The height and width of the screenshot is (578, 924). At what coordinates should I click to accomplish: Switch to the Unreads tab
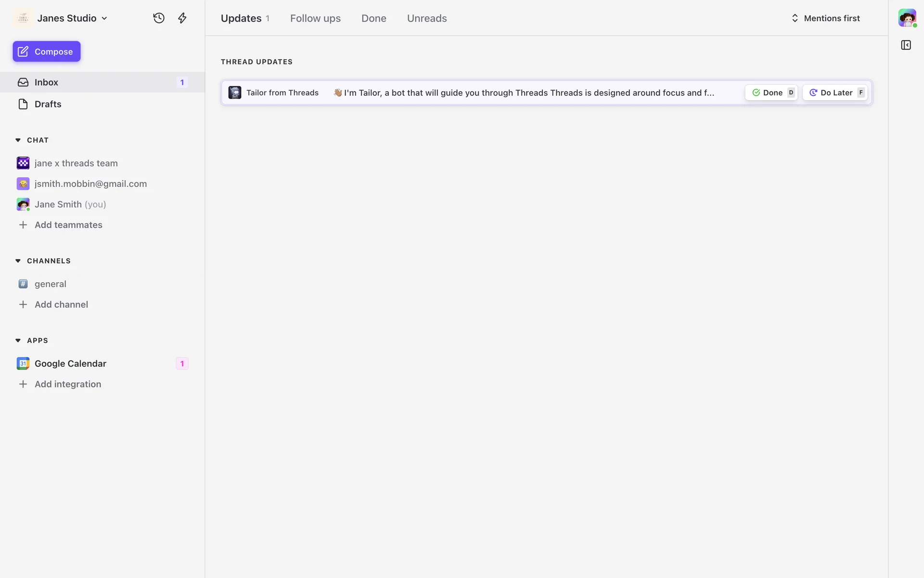[427, 18]
